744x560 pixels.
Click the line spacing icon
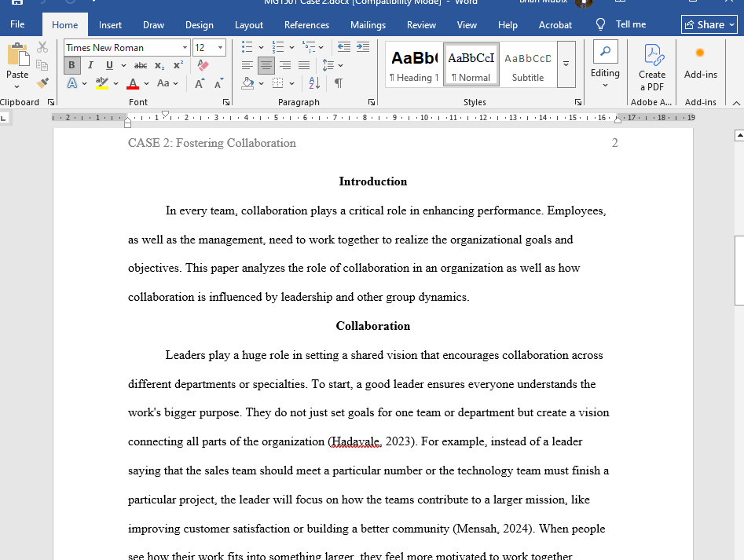(x=328, y=65)
